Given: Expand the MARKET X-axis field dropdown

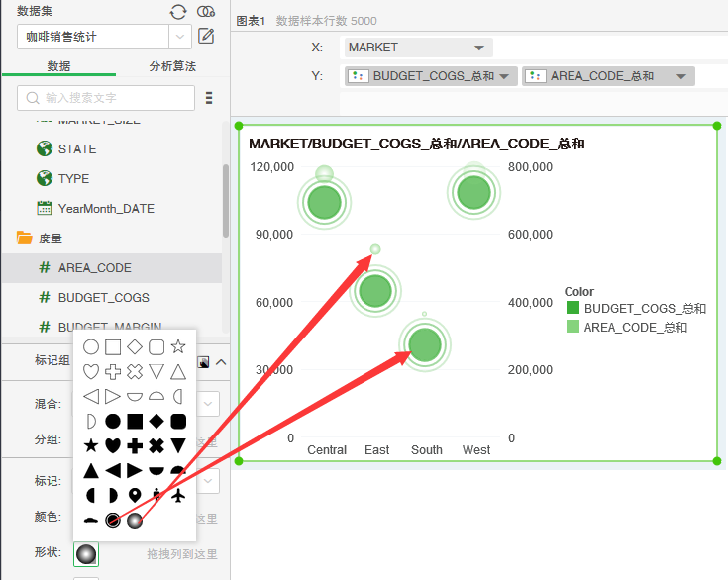Looking at the screenshot, I should point(479,48).
